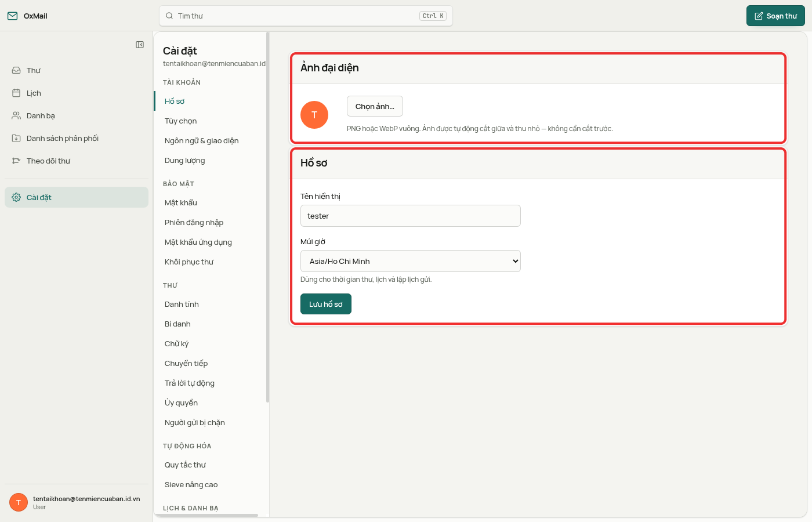
Task: Open Danh sách phân phối icon
Action: point(16,138)
